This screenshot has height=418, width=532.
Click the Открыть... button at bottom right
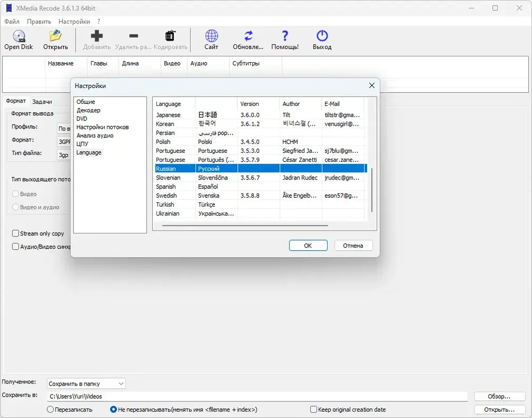point(500,409)
